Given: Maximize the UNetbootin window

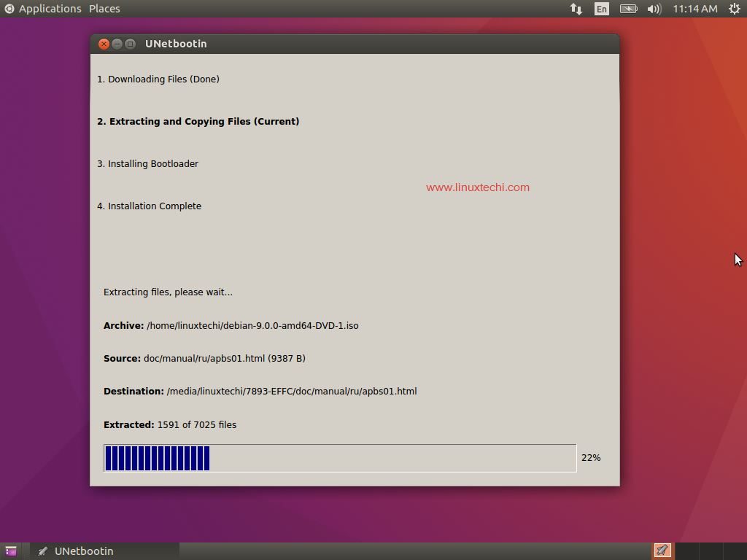Looking at the screenshot, I should 130,44.
